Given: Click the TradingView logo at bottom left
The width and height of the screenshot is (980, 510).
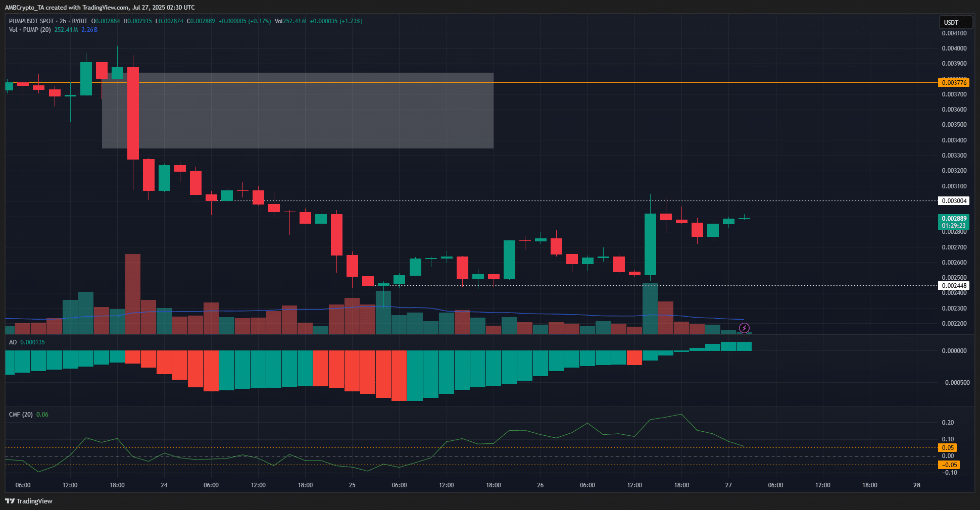Looking at the screenshot, I should (x=29, y=501).
